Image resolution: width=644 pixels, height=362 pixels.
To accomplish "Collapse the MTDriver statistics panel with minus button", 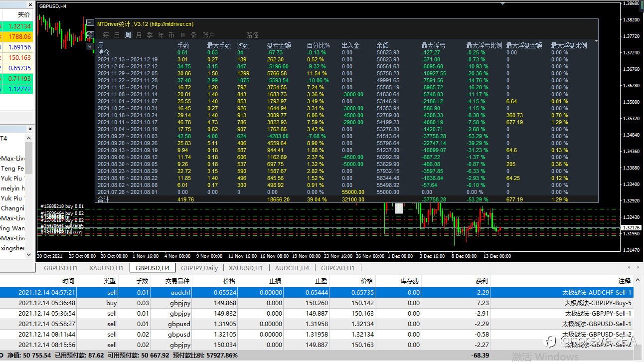I will tap(90, 22).
